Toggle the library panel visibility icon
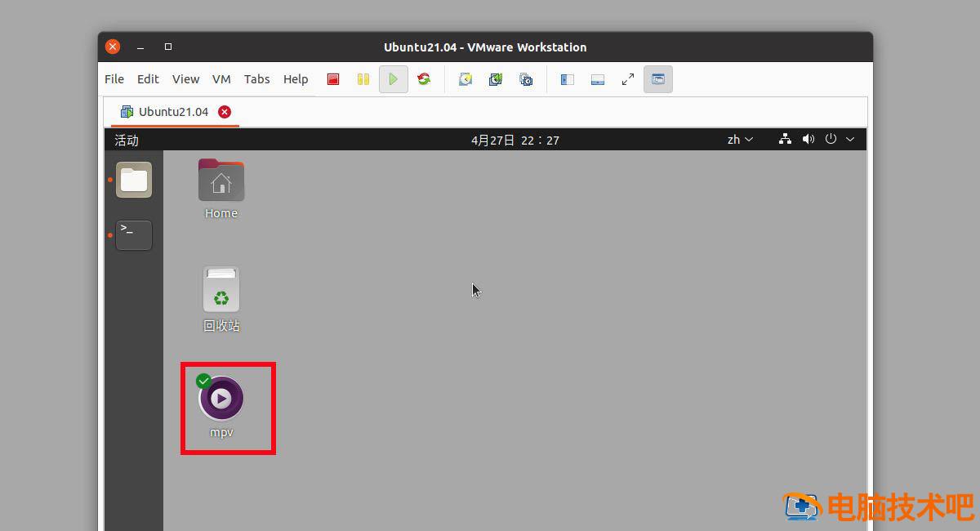 pos(566,78)
